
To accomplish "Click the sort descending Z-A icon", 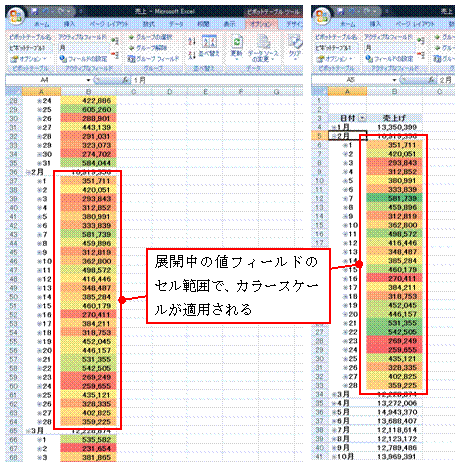I will (x=192, y=55).
